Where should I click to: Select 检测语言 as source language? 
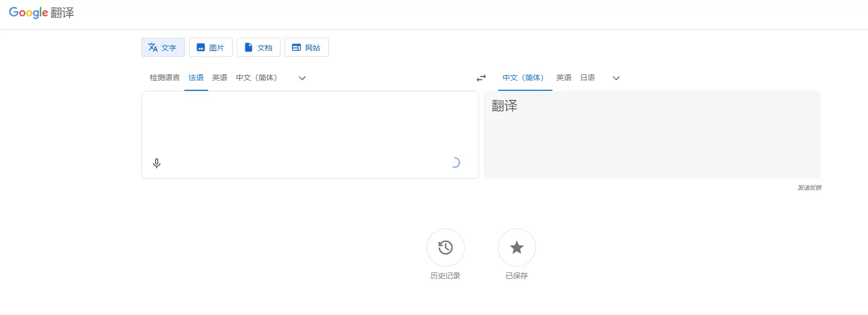(165, 78)
